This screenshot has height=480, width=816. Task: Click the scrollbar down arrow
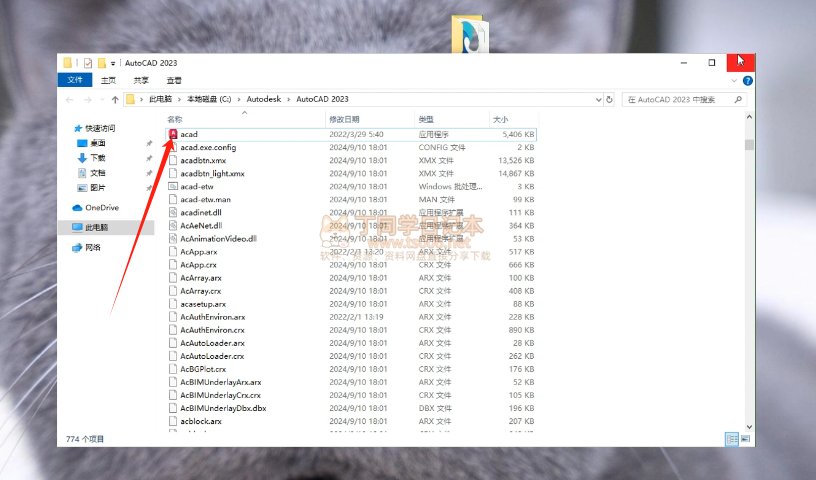point(749,426)
